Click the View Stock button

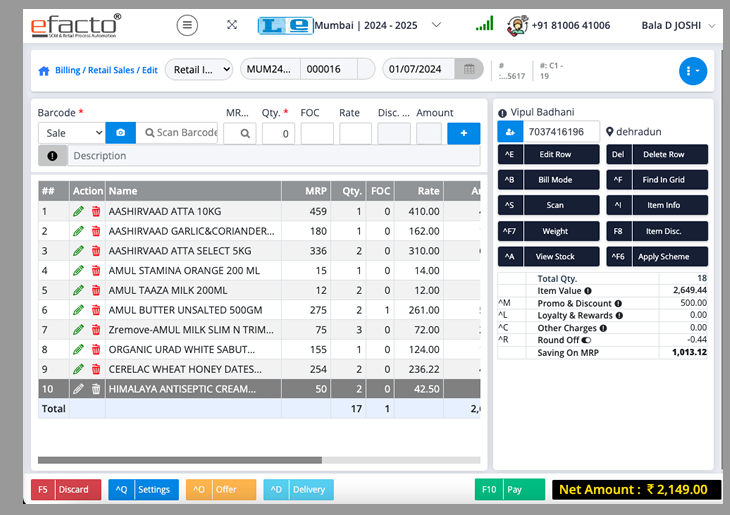pos(548,257)
